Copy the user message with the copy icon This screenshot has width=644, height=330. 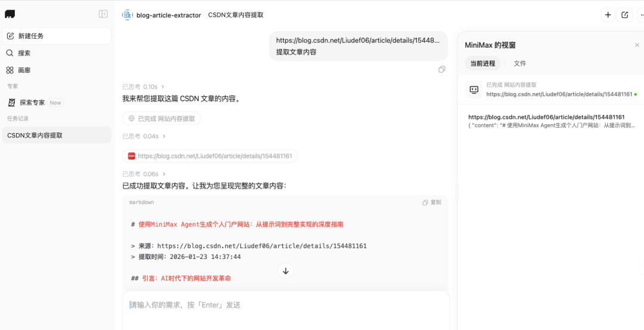click(x=442, y=69)
